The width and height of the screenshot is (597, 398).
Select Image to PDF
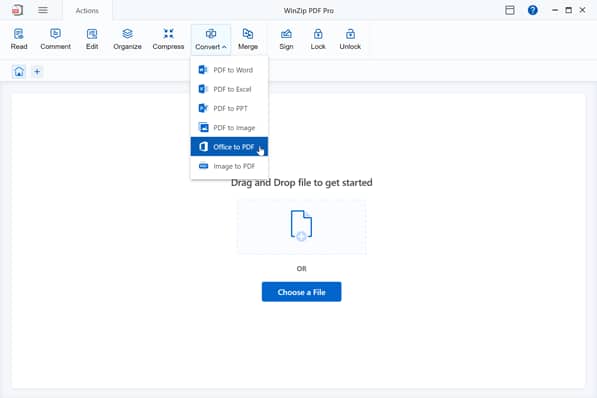pos(229,166)
